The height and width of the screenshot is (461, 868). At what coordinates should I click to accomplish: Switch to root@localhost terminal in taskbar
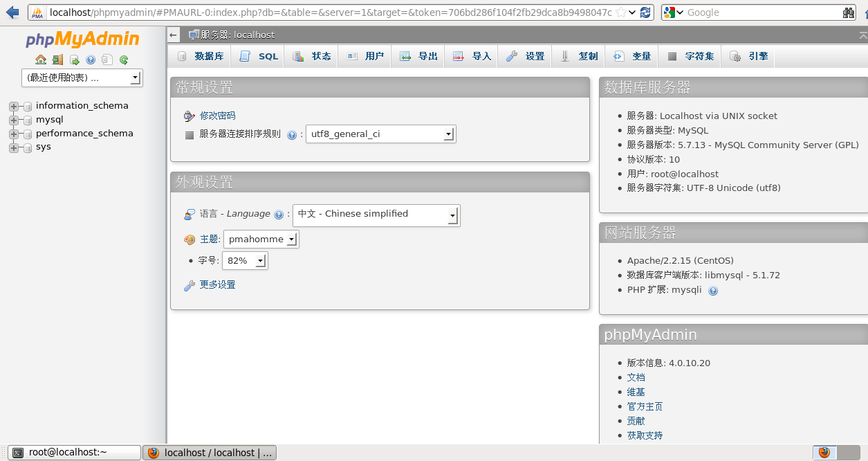pos(75,453)
